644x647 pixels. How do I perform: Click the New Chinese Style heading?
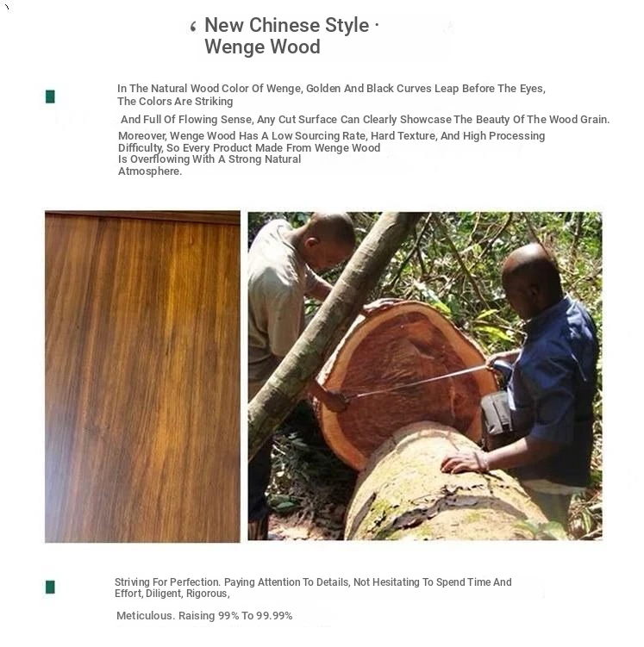click(291, 25)
